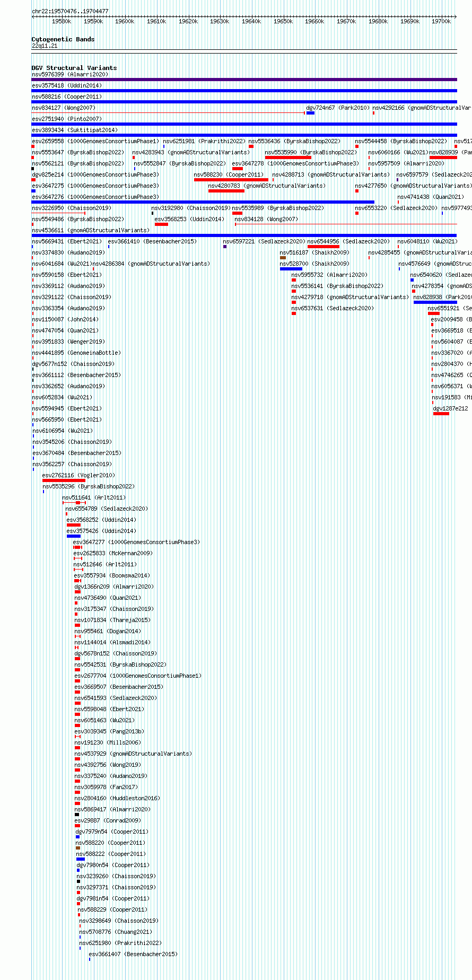Screen dimensions: 472x980
Task: Click the 22q11.21 cytogenetic band label
Action: point(45,46)
